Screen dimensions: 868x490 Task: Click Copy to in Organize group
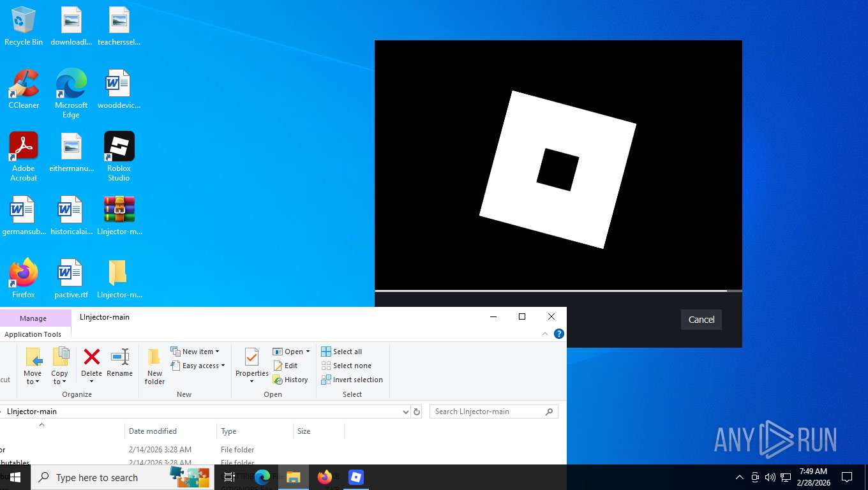coord(59,366)
